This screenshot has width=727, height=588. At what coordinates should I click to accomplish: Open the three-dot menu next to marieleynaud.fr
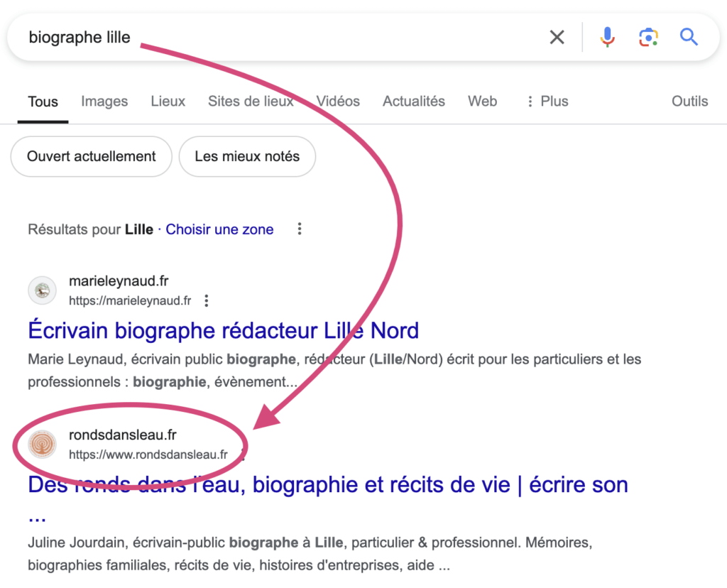point(206,300)
